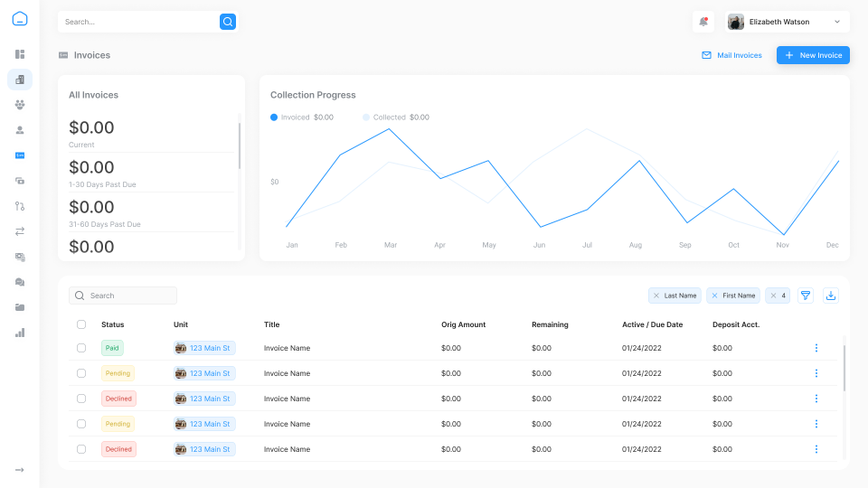Click the Active / Due Date column header
The image size is (868, 488).
tap(652, 324)
